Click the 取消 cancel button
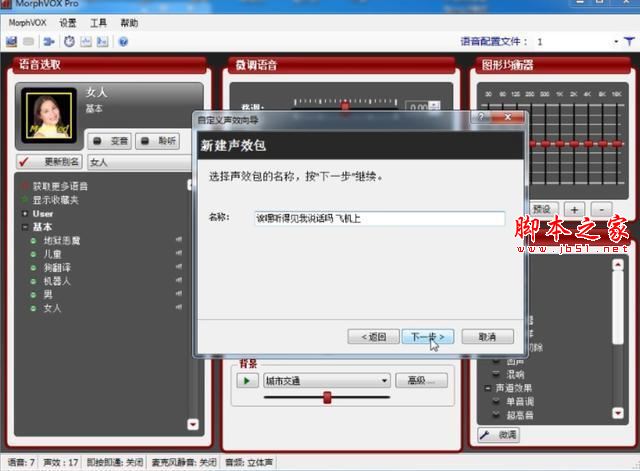This screenshot has width=640, height=471. point(487,337)
